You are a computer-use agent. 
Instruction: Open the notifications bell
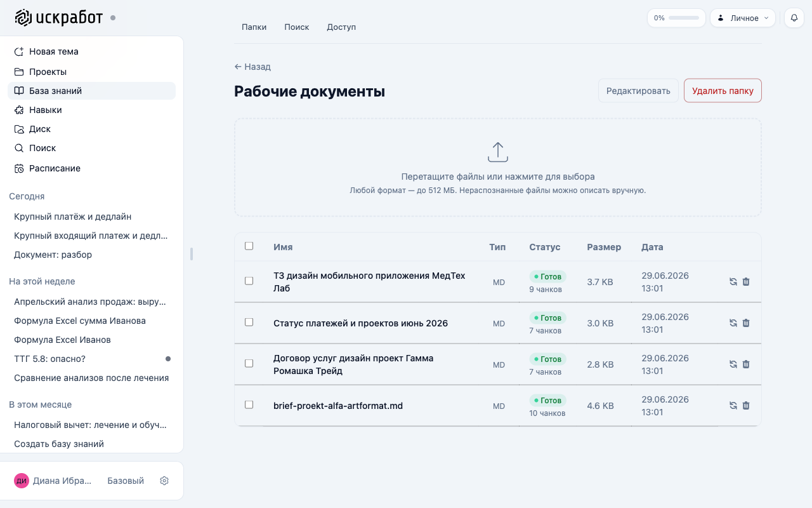click(794, 18)
